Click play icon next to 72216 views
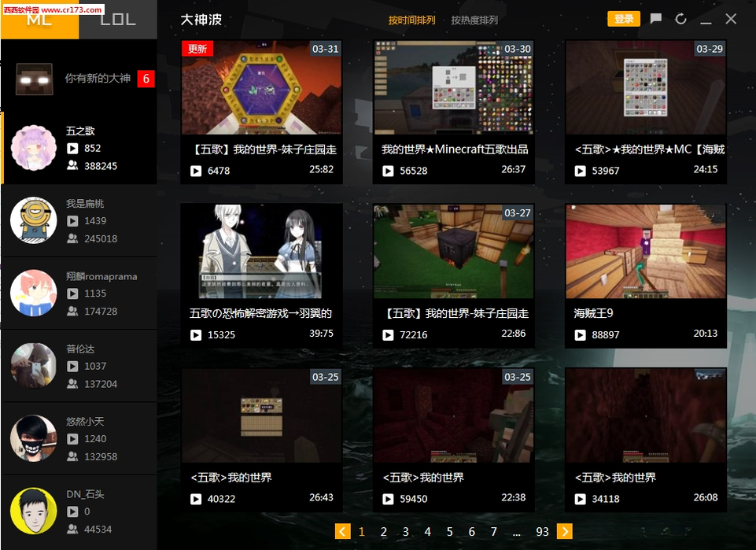This screenshot has height=550, width=756. pyautogui.click(x=388, y=334)
